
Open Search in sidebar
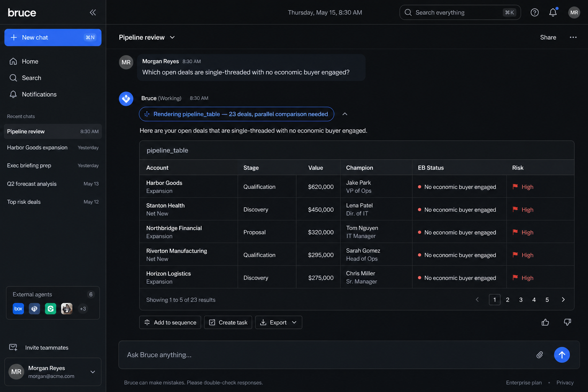coord(53,78)
